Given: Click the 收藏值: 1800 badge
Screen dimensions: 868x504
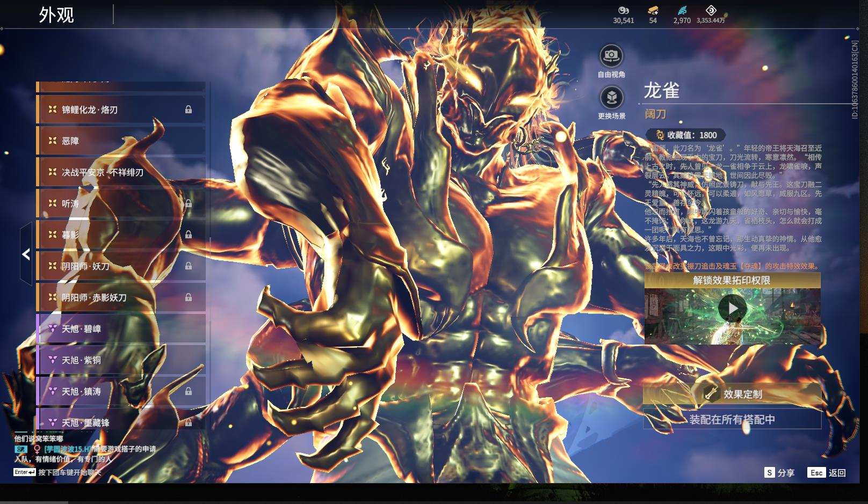Looking at the screenshot, I should [x=685, y=135].
